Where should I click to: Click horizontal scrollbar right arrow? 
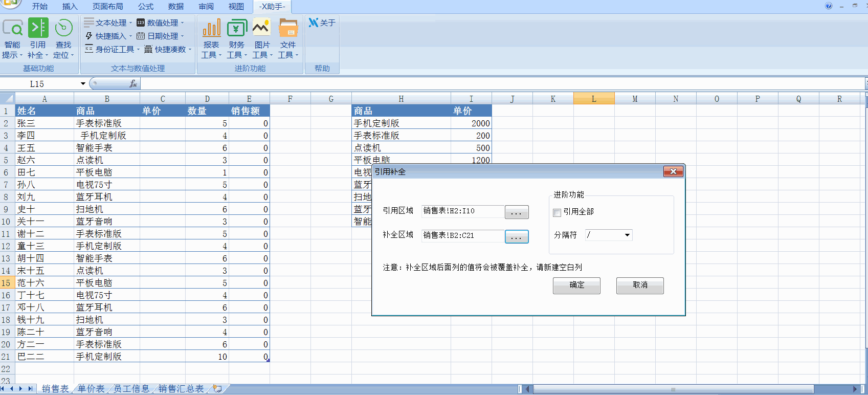(855, 389)
